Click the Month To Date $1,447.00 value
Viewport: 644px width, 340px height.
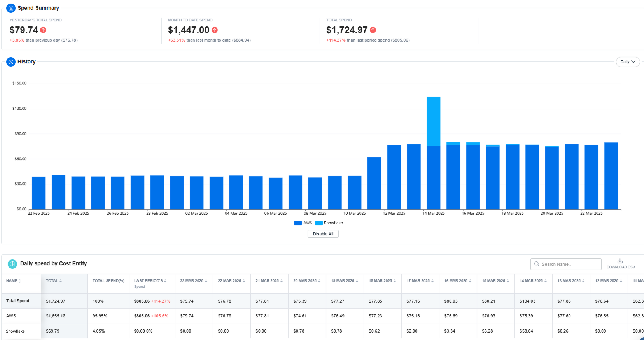tap(189, 30)
